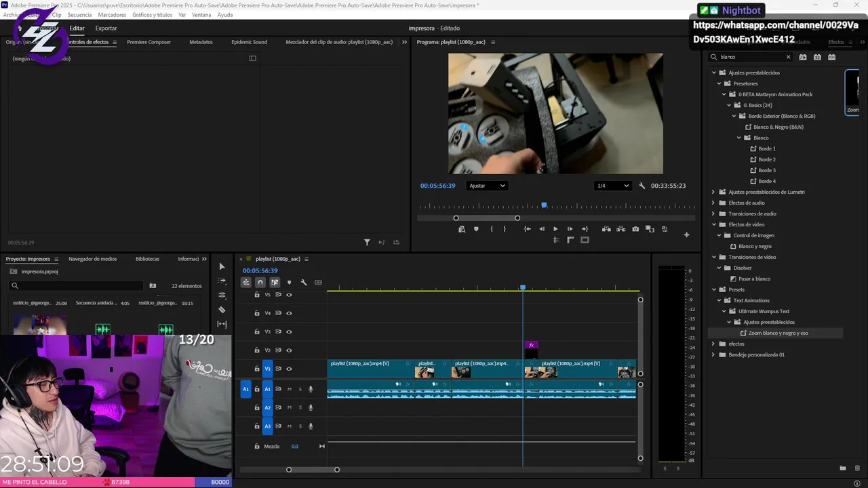Expand Transiciones de audio folder

pos(713,213)
